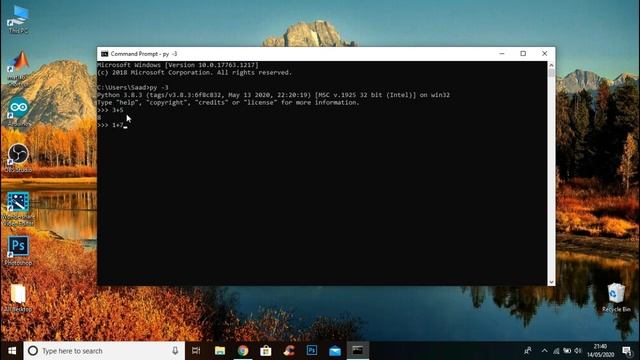This screenshot has width=640, height=360.
Task: Open Microsoft Store from the taskbar
Action: tap(266, 351)
